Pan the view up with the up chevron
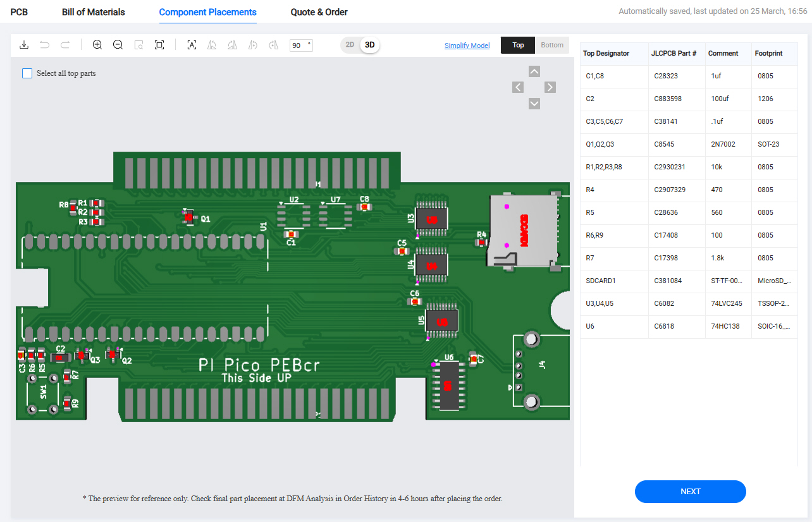 534,71
